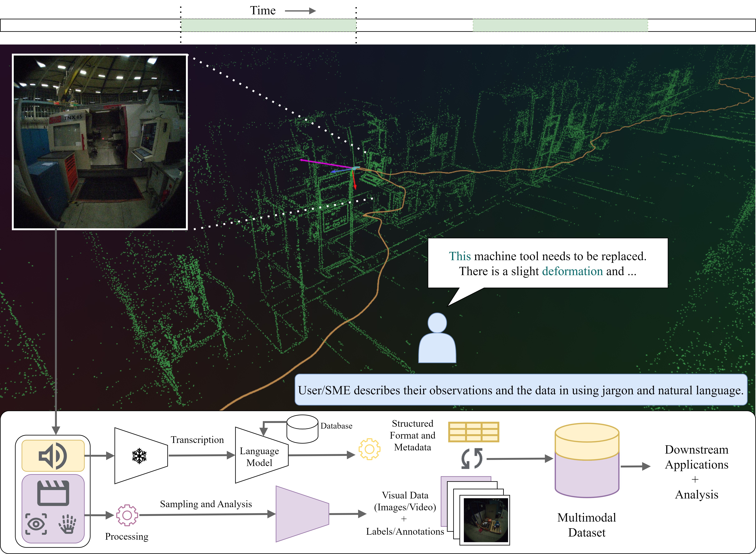Click the 'Time' label above timeline

coord(263,11)
